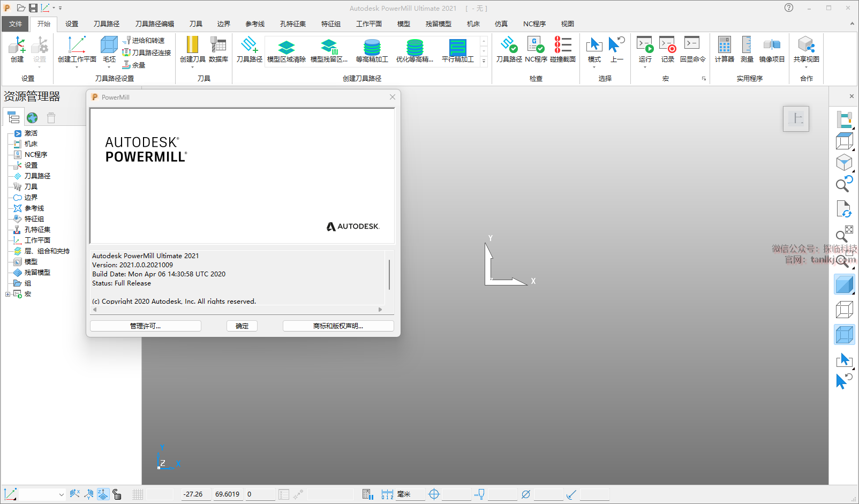Expand the toolpath strategy gallery arrow
Image resolution: width=859 pixels, height=504 pixels.
tap(484, 61)
